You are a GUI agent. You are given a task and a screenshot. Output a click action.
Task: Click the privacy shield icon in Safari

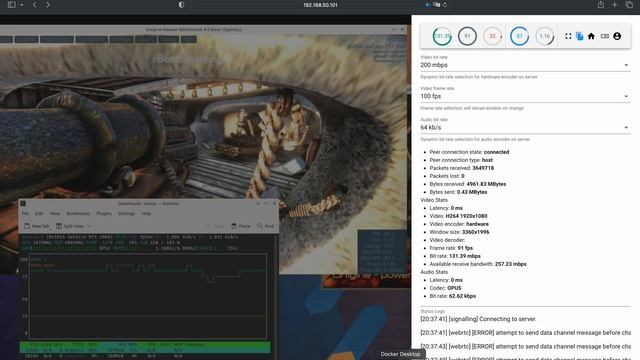pyautogui.click(x=181, y=5)
